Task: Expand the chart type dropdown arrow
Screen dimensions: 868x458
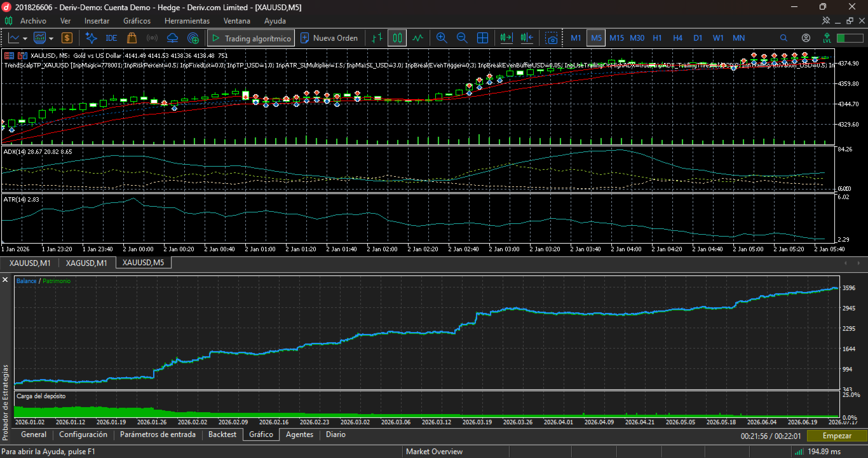Action: tap(25, 38)
